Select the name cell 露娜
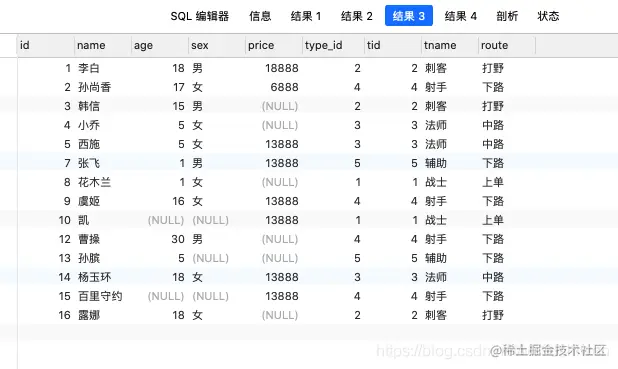This screenshot has width=618, height=369. tap(89, 315)
